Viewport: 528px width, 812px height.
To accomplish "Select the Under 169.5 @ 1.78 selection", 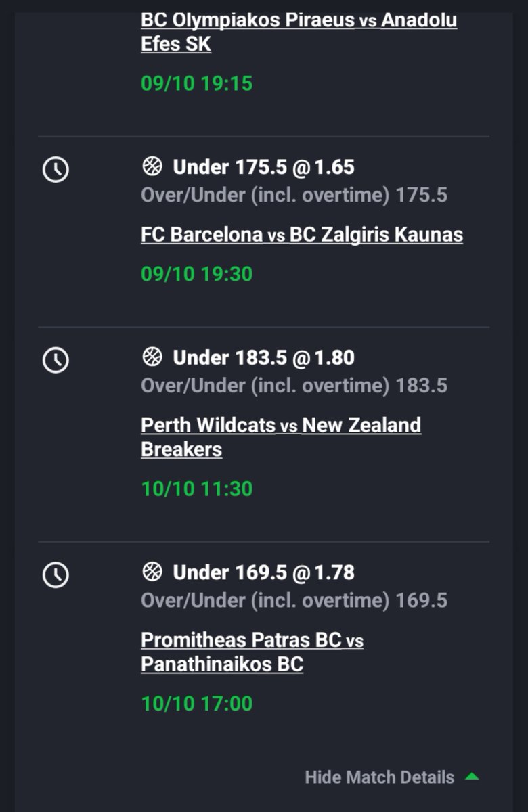I will (x=264, y=572).
